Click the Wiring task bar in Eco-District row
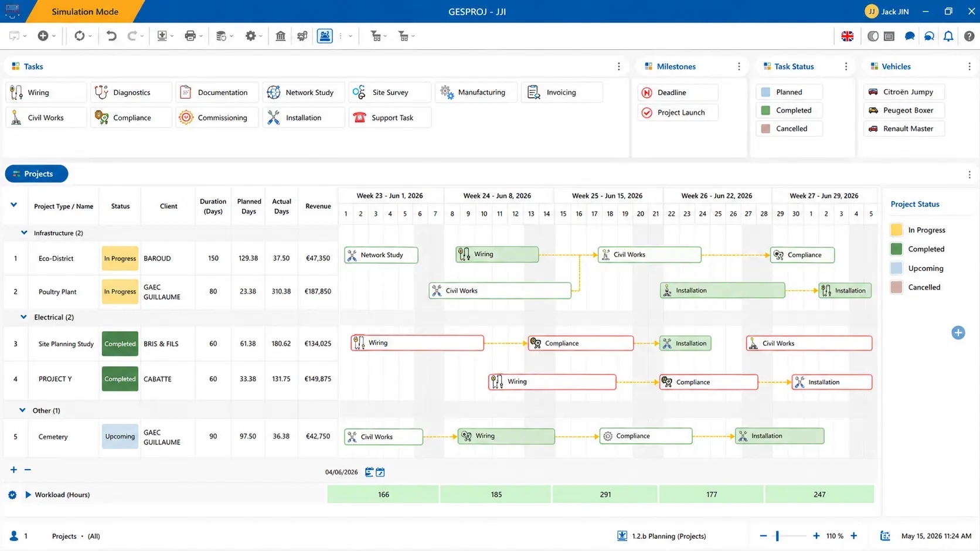 click(x=497, y=254)
